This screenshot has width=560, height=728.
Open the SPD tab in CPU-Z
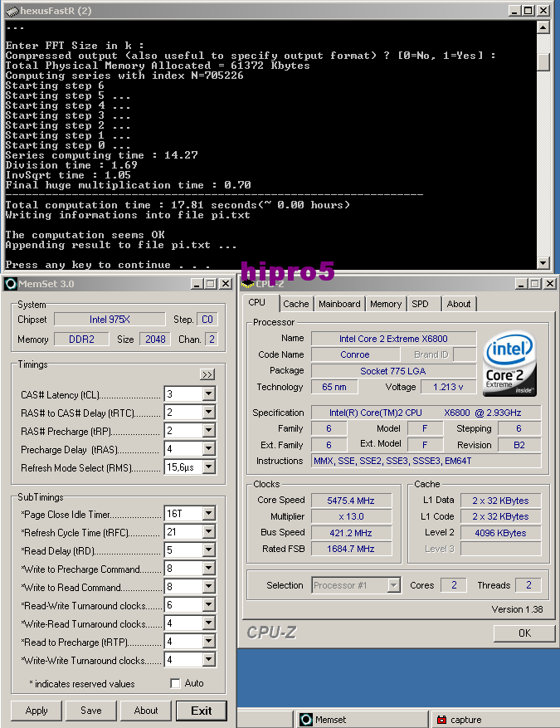pyautogui.click(x=421, y=304)
